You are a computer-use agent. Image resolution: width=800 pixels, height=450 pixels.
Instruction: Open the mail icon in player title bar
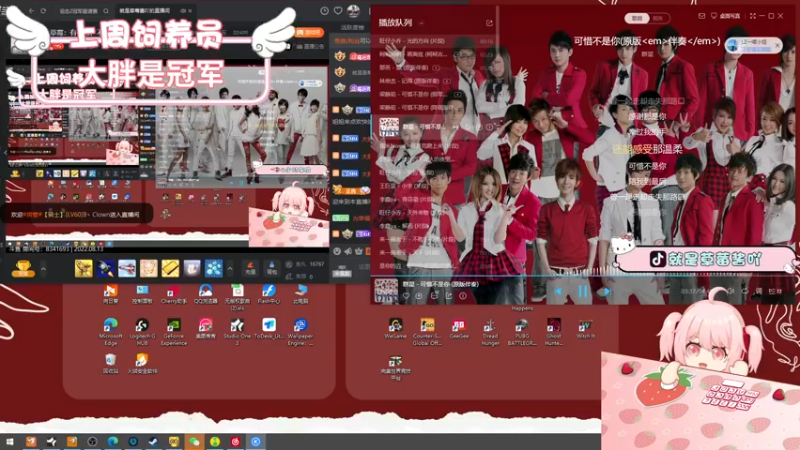point(702,16)
